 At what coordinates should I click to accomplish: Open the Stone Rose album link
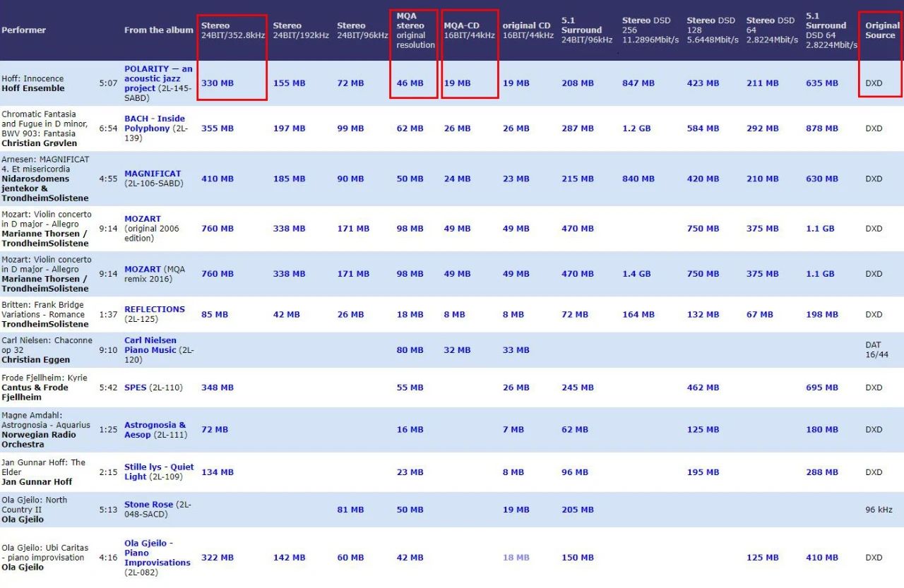tap(148, 505)
